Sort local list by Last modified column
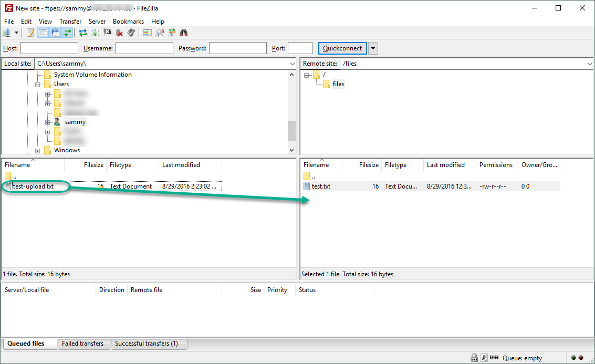 pos(190,165)
